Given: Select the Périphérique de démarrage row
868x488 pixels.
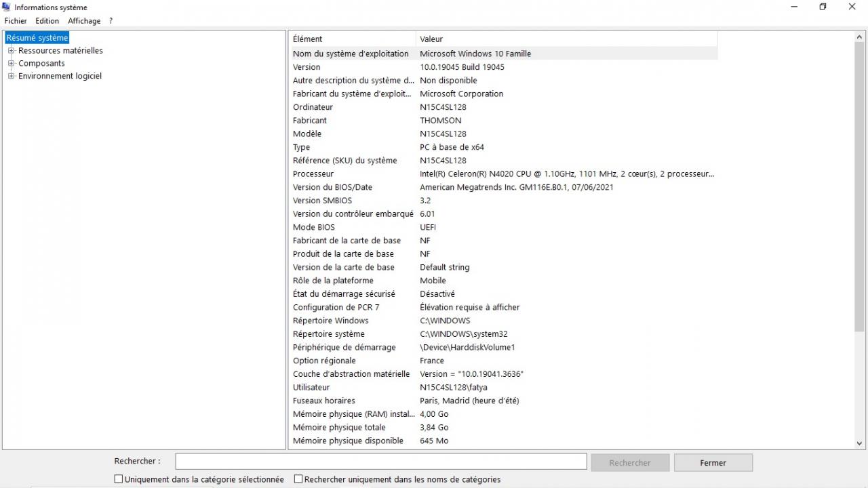Looking at the screenshot, I should click(503, 348).
